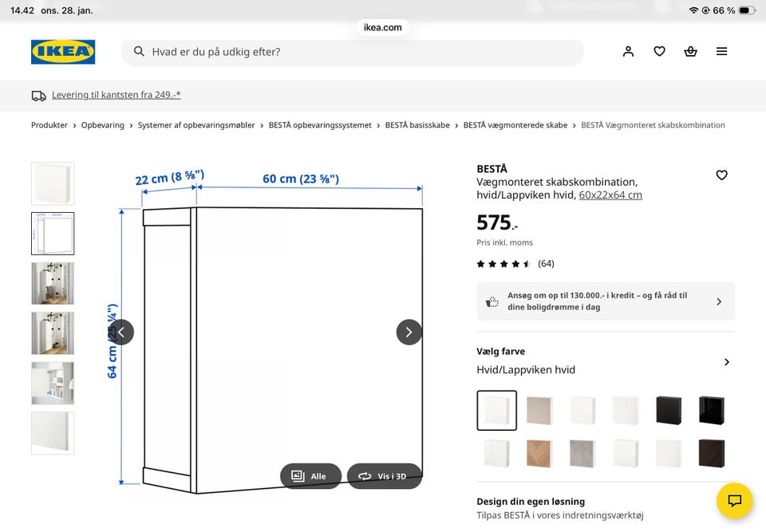Screen dimensions: 766x532
Task: Expand the Vælg farve options chevron
Action: point(726,362)
